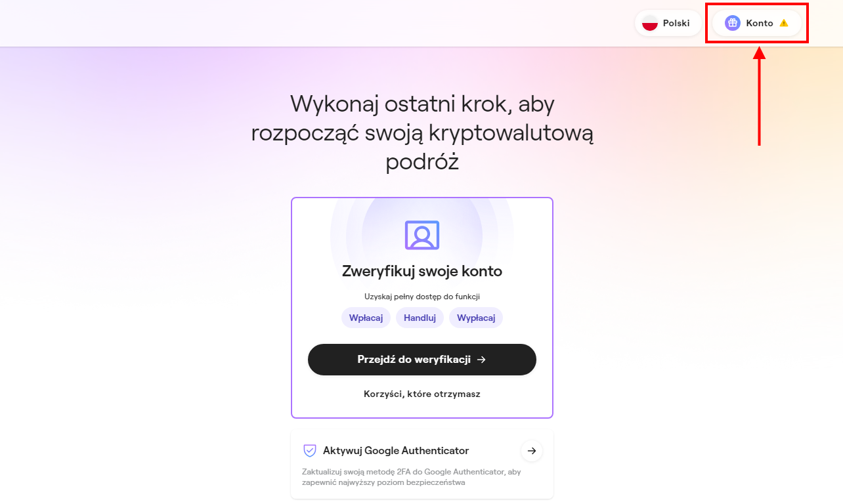Click the Zweryfikuj swoje konto heading

[x=422, y=272]
